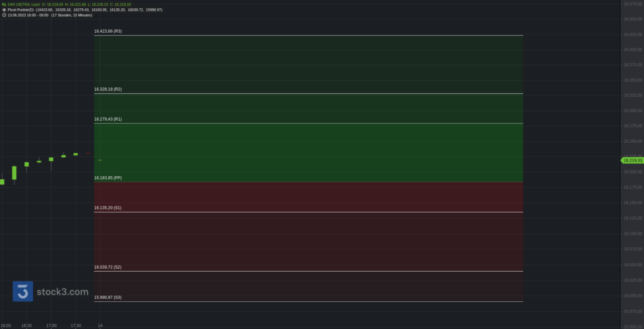Screen dimensions: 644x329
Task: Select the 16.135,20 (S1) support label
Action: coord(108,208)
